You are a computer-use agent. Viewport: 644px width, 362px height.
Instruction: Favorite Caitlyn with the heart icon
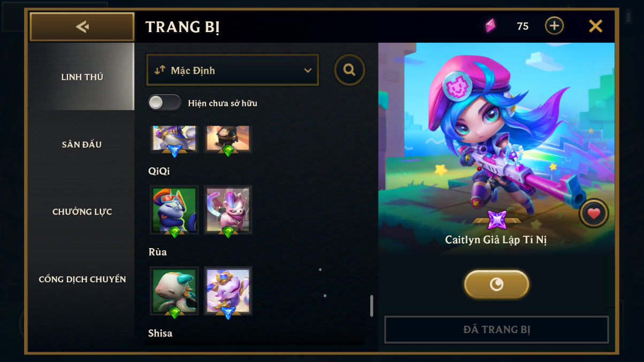594,213
